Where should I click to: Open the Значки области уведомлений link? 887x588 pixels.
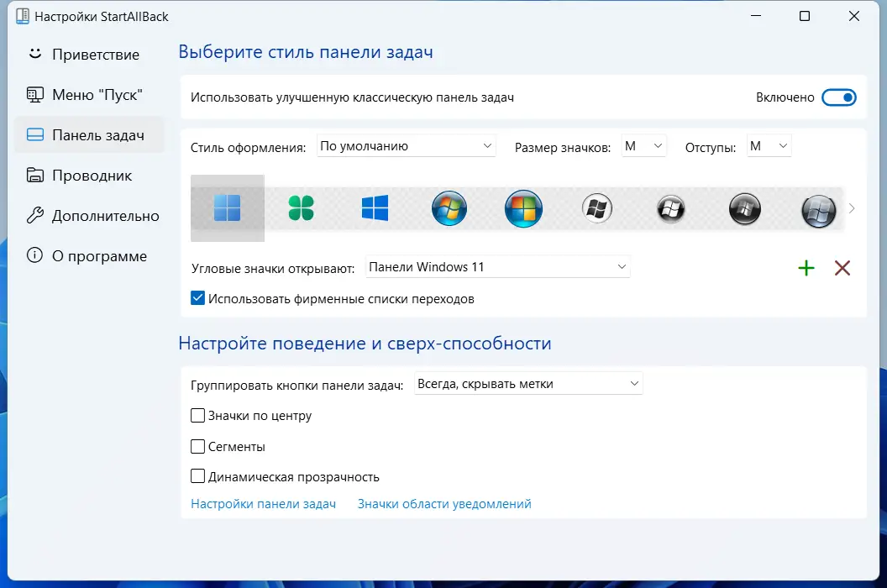point(443,503)
